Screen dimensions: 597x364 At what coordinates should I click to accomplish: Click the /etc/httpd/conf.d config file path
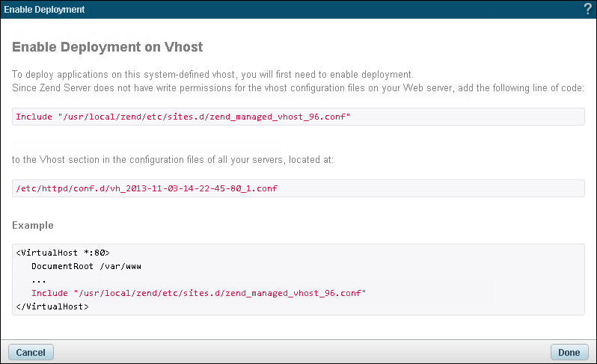tap(147, 188)
